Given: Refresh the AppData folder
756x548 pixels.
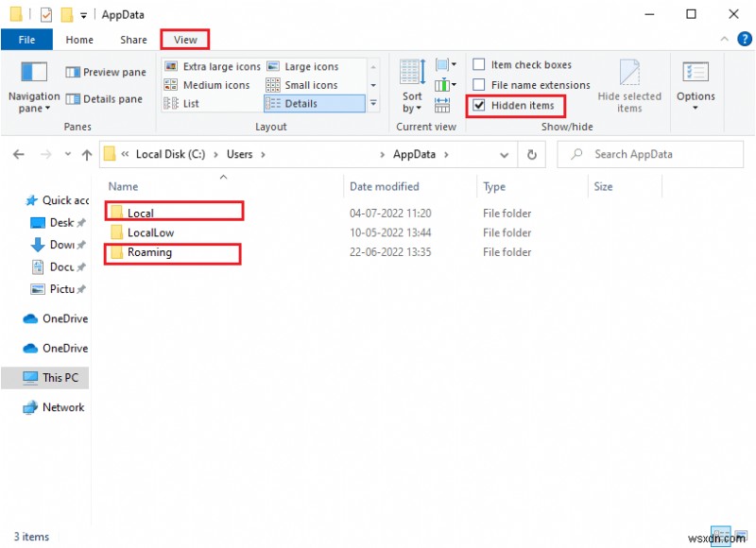Looking at the screenshot, I should [x=531, y=154].
